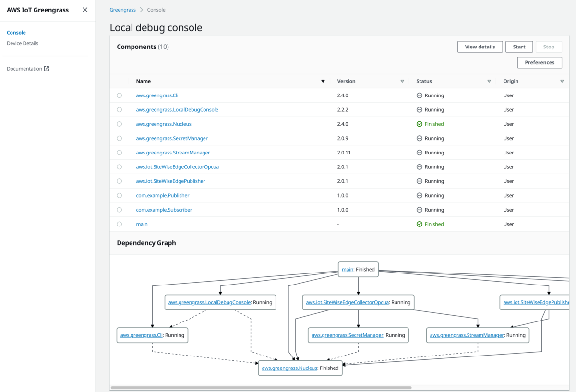Open the com.example.Subscriber link in the table
Image resolution: width=576 pixels, height=392 pixels.
click(164, 210)
